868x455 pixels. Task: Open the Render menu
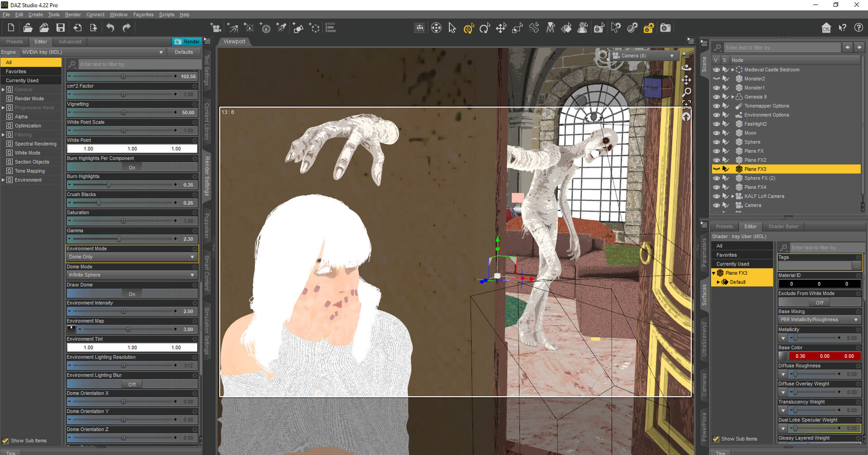tap(73, 14)
